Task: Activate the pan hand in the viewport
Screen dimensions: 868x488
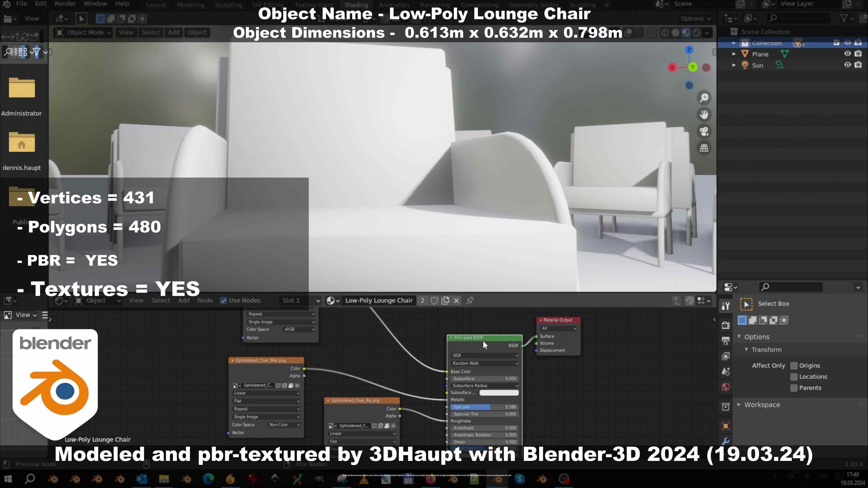Action: [x=704, y=115]
